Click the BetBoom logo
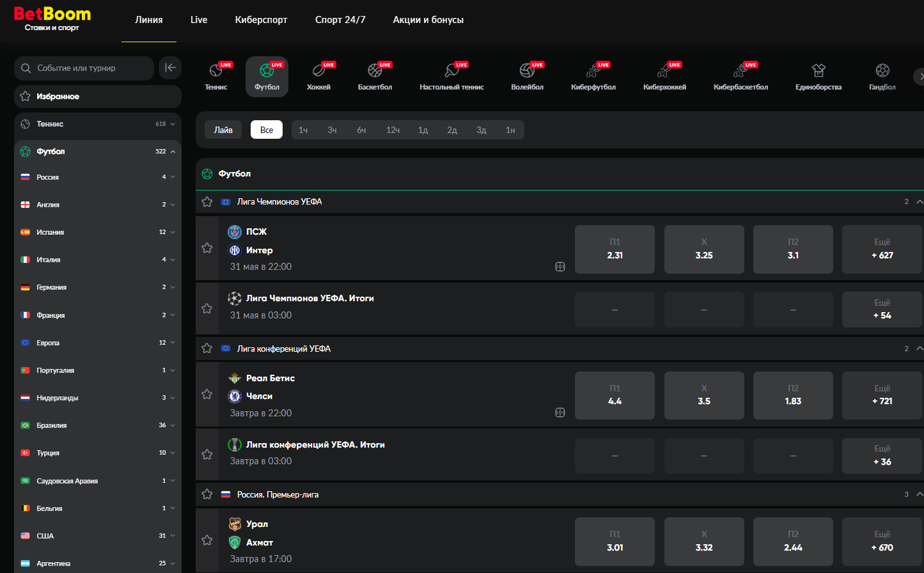 click(52, 19)
